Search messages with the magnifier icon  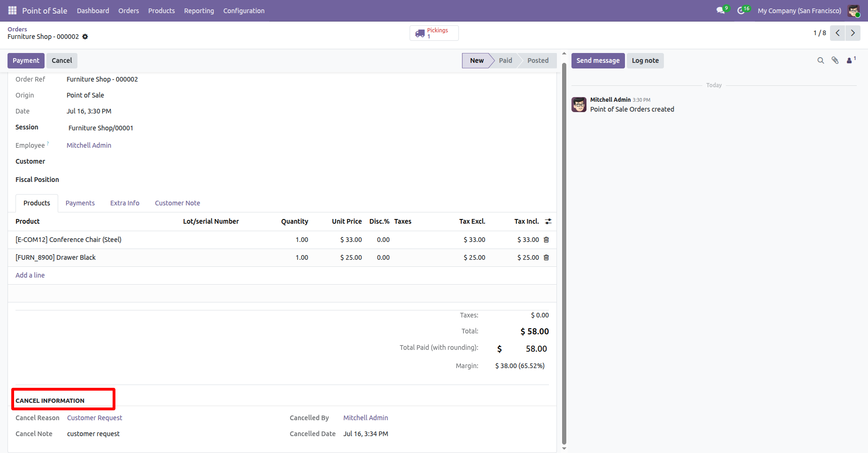(821, 60)
